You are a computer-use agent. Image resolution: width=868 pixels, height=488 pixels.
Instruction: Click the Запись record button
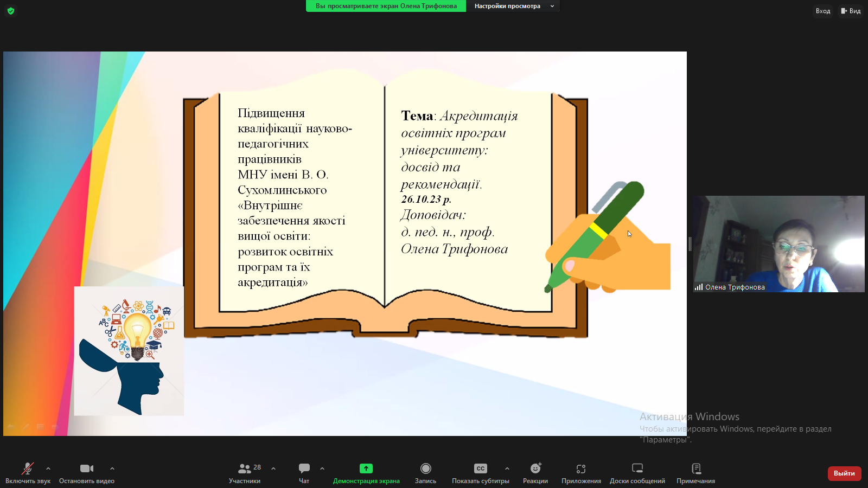pos(425,473)
